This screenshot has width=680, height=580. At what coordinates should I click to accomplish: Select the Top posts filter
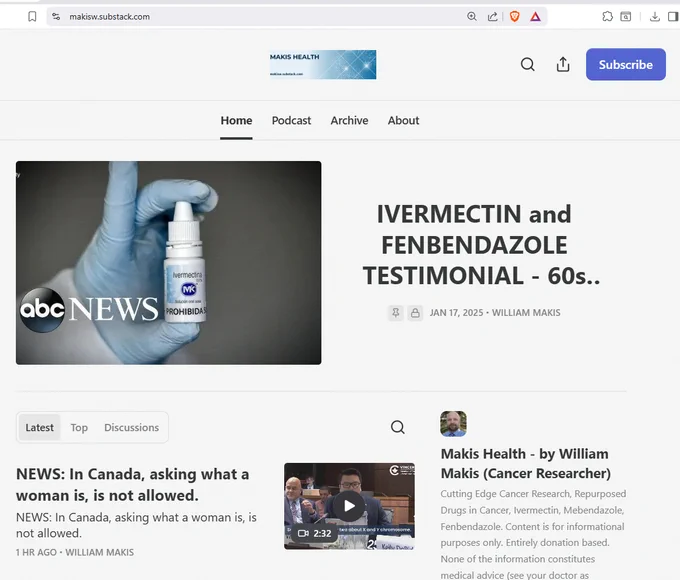[79, 427]
